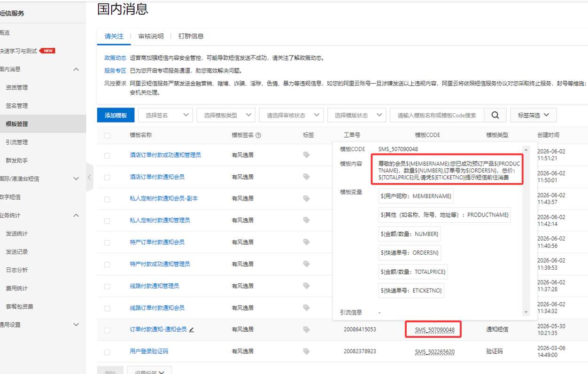Open the 请选择审核状态 dropdown

click(291, 115)
